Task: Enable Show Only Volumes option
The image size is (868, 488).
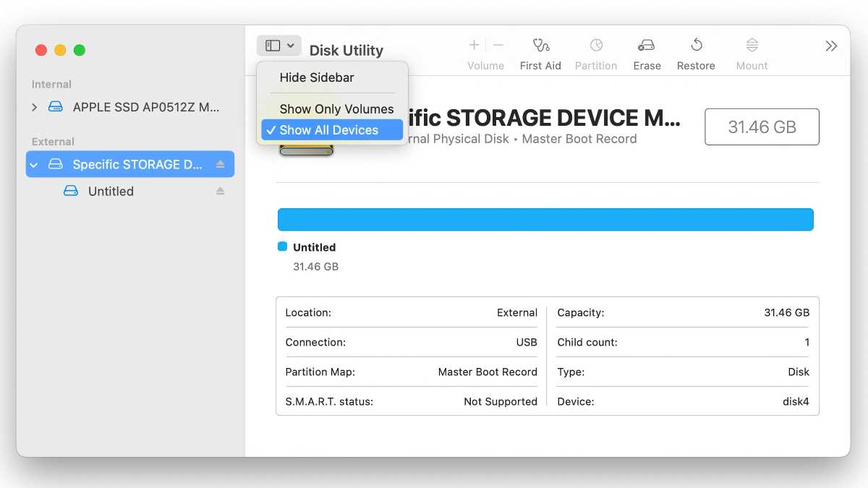Action: point(336,108)
